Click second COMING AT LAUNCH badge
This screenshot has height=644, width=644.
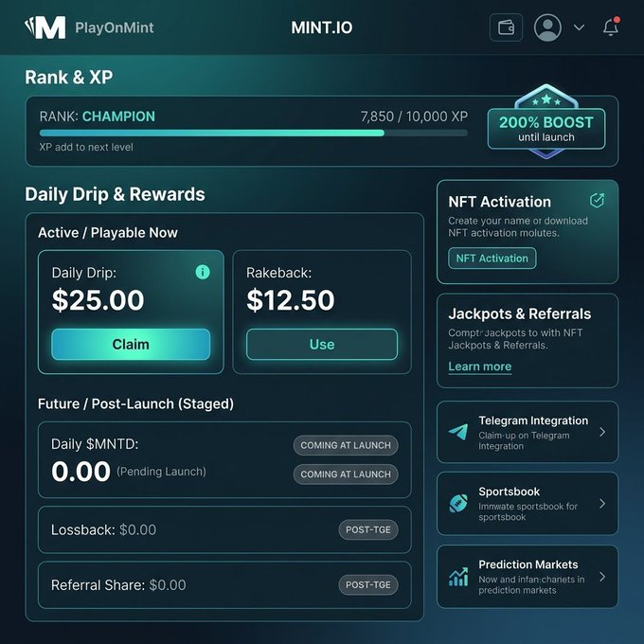tap(346, 474)
